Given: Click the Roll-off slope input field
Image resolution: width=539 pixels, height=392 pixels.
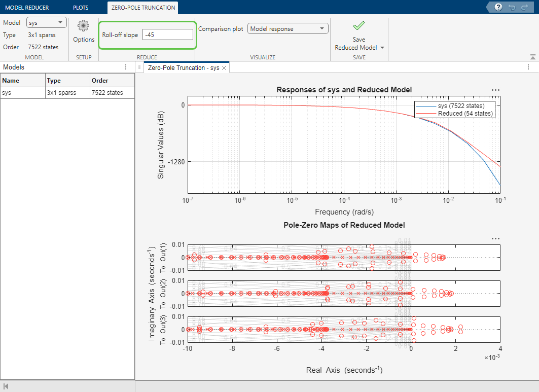Looking at the screenshot, I should pyautogui.click(x=167, y=34).
